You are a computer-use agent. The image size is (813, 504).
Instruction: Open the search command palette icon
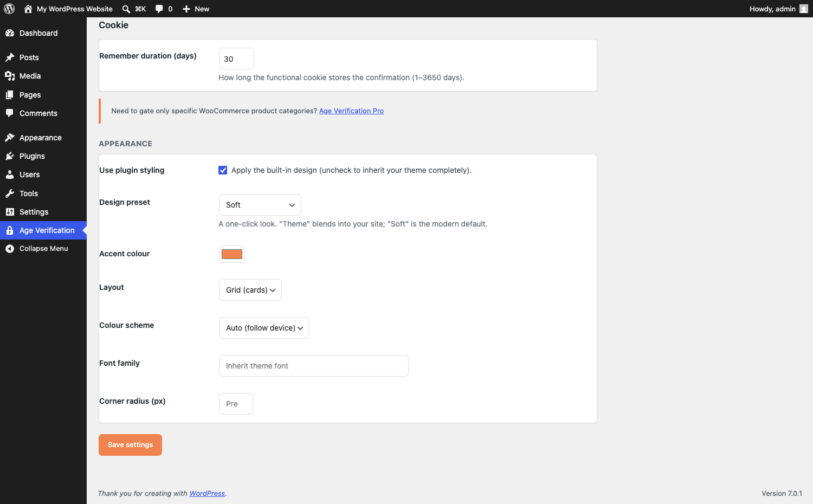(126, 9)
